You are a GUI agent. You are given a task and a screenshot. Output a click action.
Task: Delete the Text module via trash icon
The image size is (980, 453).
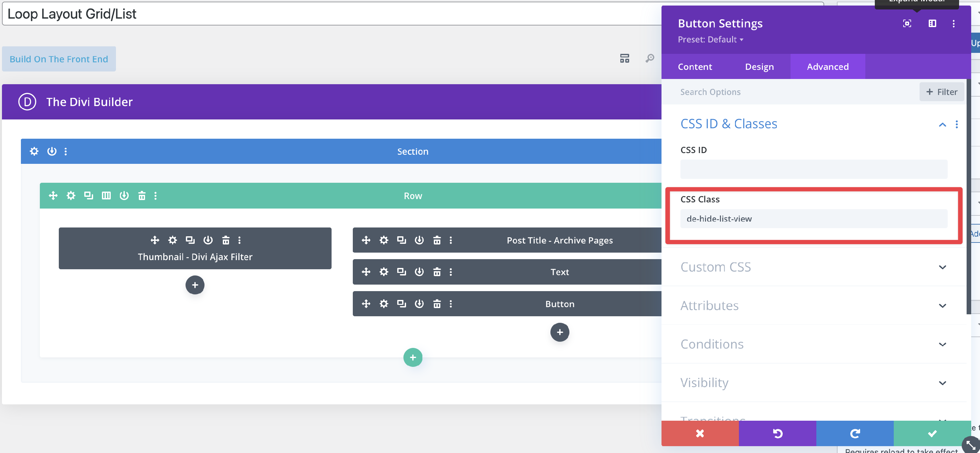pos(437,272)
